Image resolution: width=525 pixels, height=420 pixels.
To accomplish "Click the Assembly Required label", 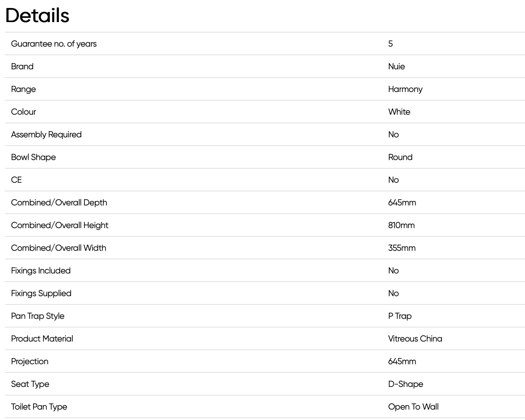I will [46, 135].
